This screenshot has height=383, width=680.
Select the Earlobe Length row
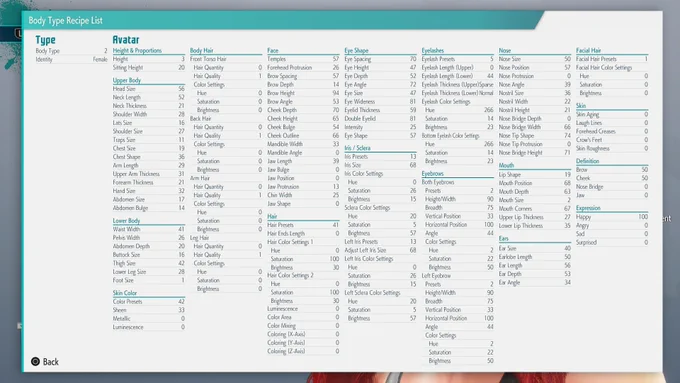tap(535, 257)
